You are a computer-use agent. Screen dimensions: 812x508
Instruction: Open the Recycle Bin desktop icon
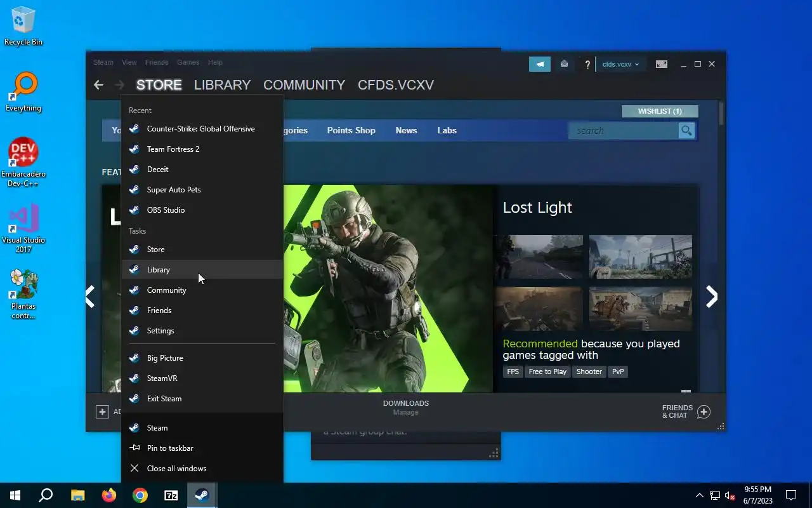click(x=23, y=27)
